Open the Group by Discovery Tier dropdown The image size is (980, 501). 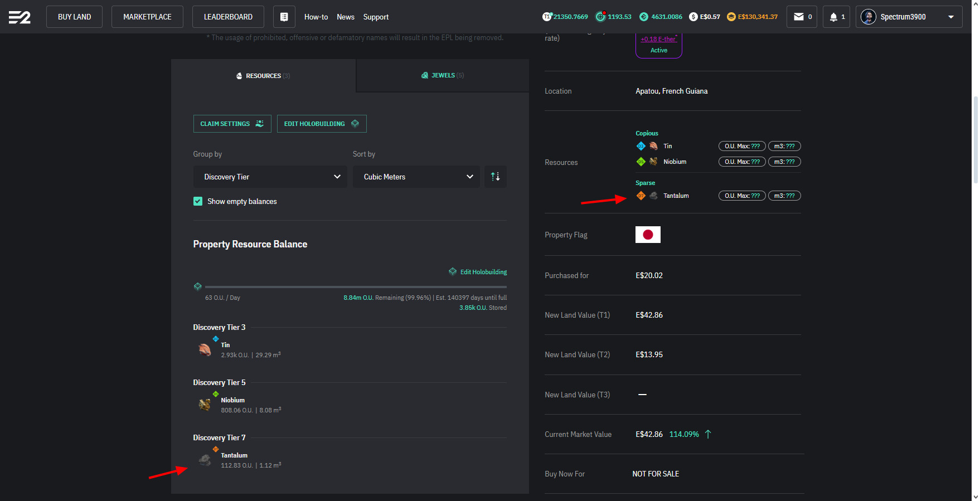pyautogui.click(x=270, y=177)
